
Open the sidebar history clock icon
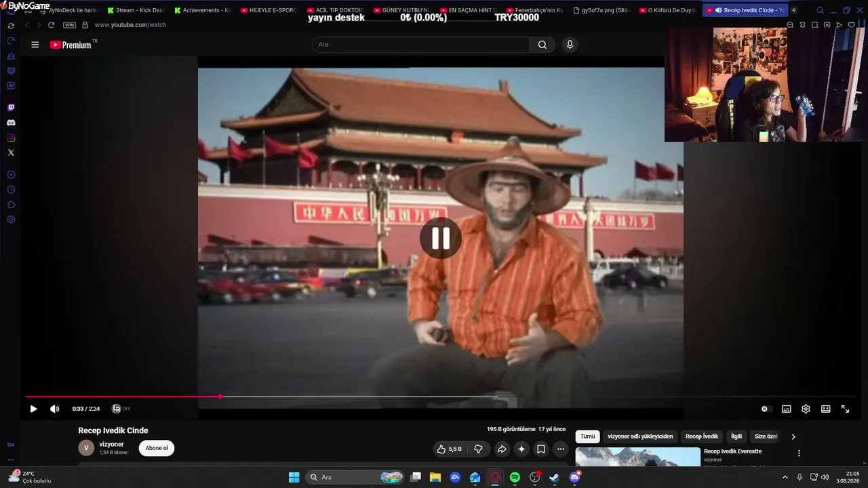(x=11, y=190)
